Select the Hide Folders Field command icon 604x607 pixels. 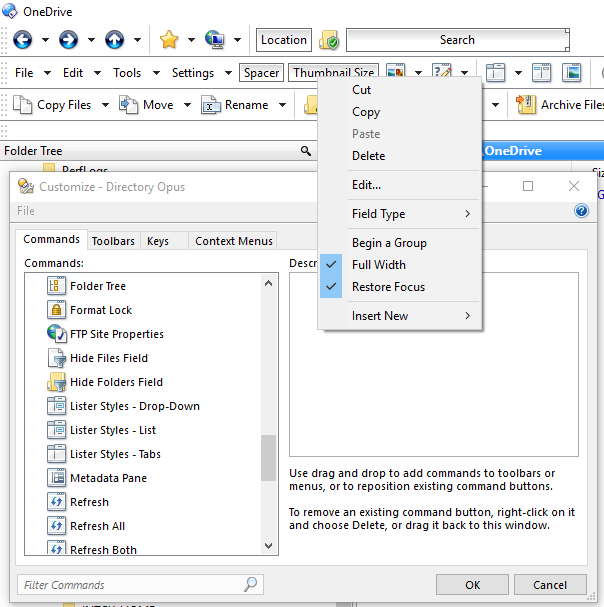tap(57, 382)
